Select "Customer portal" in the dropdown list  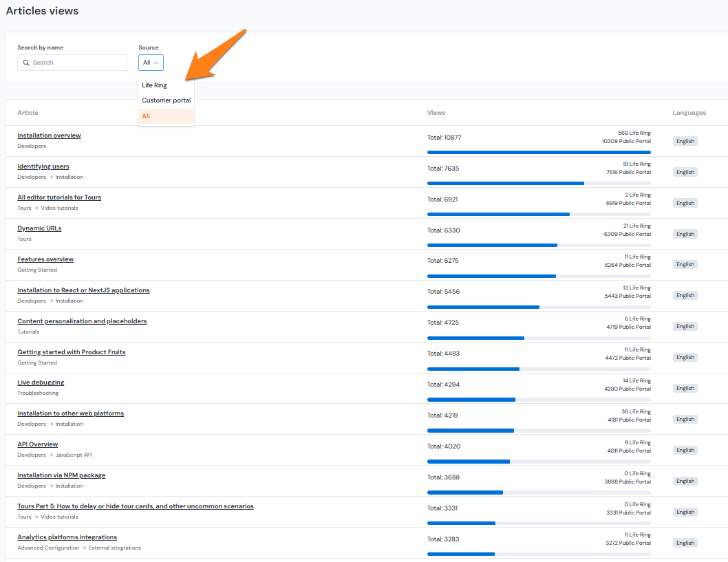click(166, 100)
